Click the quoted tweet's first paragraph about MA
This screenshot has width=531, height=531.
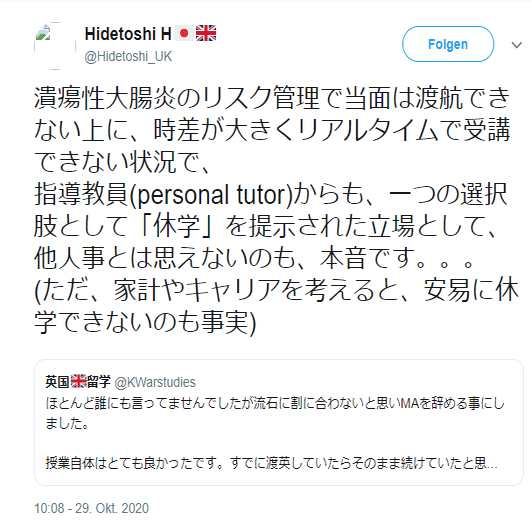click(x=275, y=413)
